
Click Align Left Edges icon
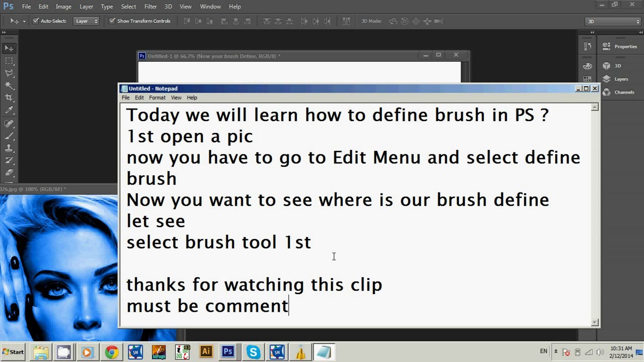[223, 21]
